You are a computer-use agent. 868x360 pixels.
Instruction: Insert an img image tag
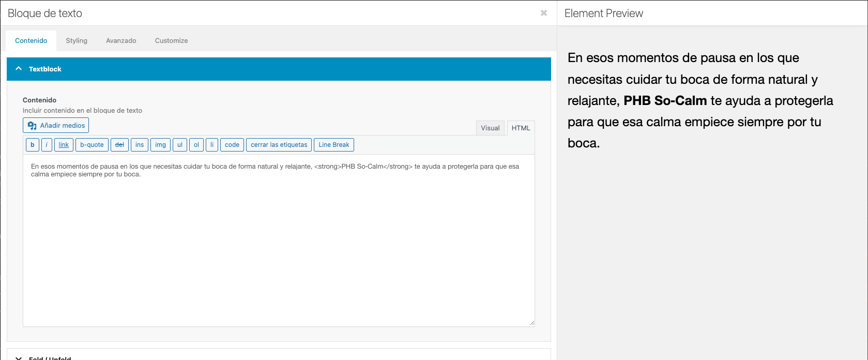pyautogui.click(x=161, y=145)
